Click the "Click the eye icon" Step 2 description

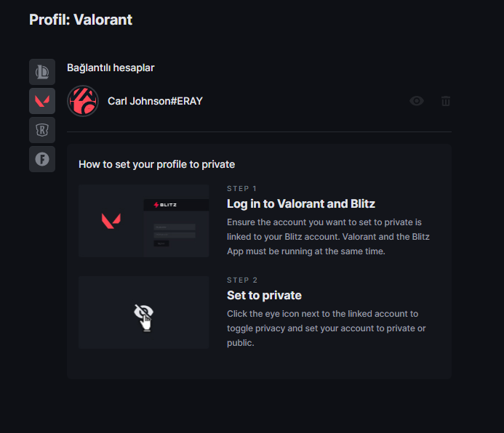pyautogui.click(x=327, y=328)
